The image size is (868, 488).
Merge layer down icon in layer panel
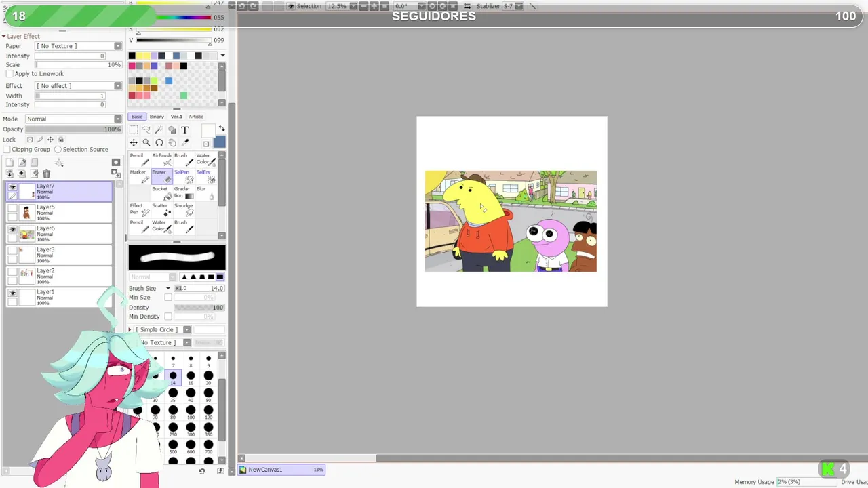tap(9, 174)
